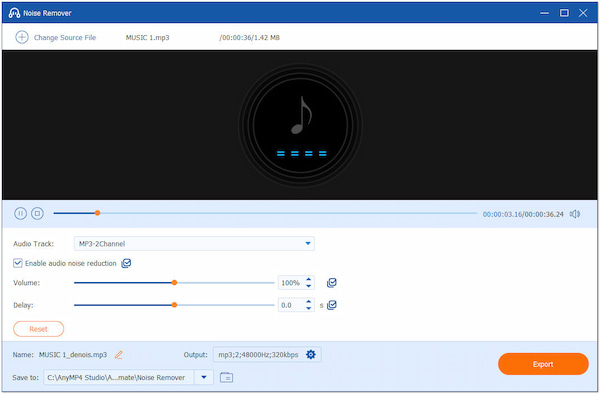Viewport: 600px width, 394px height.
Task: Expand the Save to path dropdown arrow
Action: pyautogui.click(x=204, y=378)
